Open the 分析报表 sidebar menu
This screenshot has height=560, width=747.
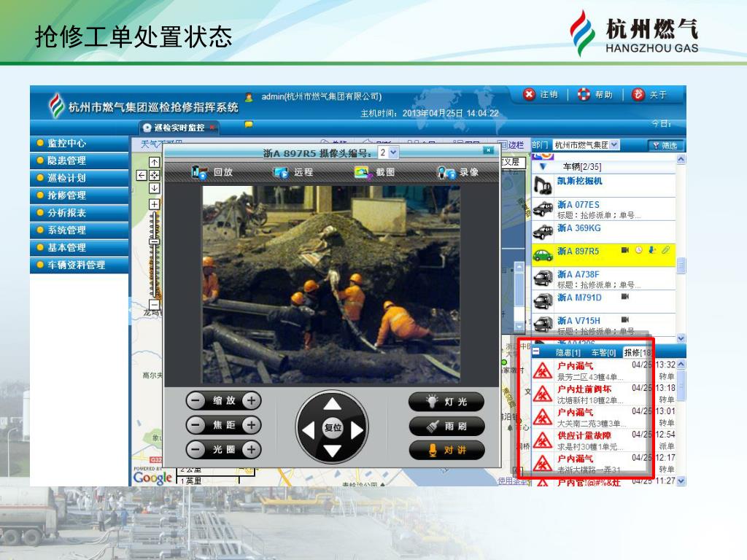[79, 213]
